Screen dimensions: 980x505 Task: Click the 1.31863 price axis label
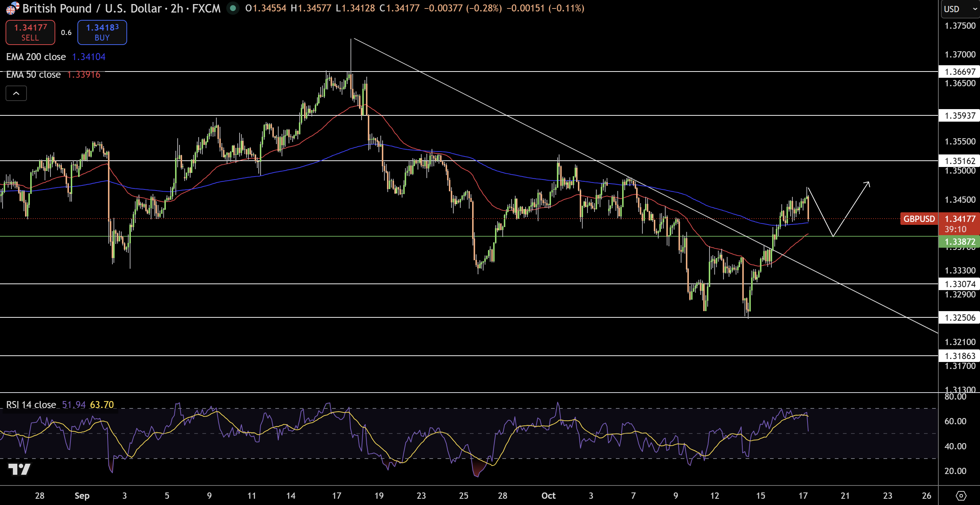click(959, 356)
